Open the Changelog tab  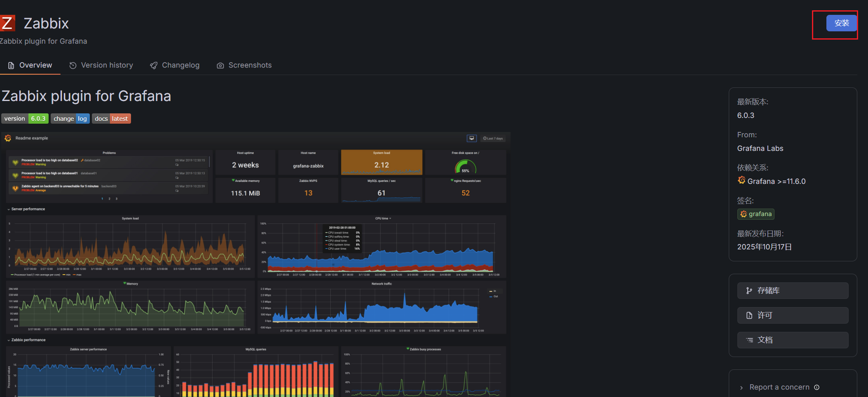point(175,65)
